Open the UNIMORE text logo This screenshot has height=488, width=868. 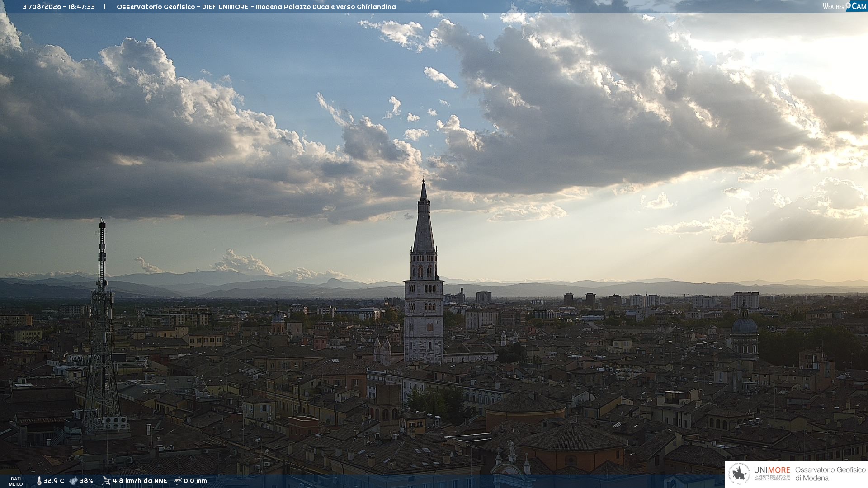[772, 470]
